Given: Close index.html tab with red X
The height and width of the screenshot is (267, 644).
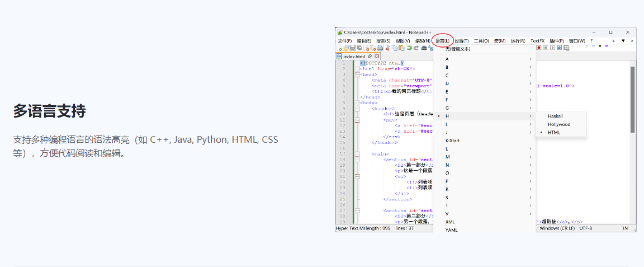Looking at the screenshot, I should click(x=377, y=57).
